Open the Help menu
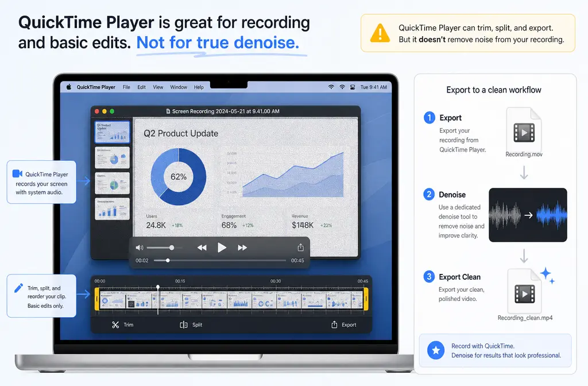This screenshot has height=386, width=588. point(199,87)
